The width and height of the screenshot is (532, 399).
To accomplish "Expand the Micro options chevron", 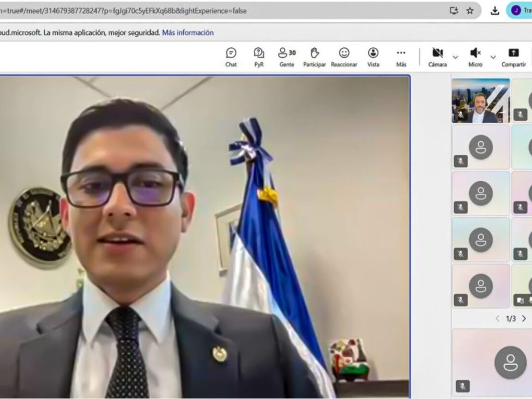I will point(494,57).
